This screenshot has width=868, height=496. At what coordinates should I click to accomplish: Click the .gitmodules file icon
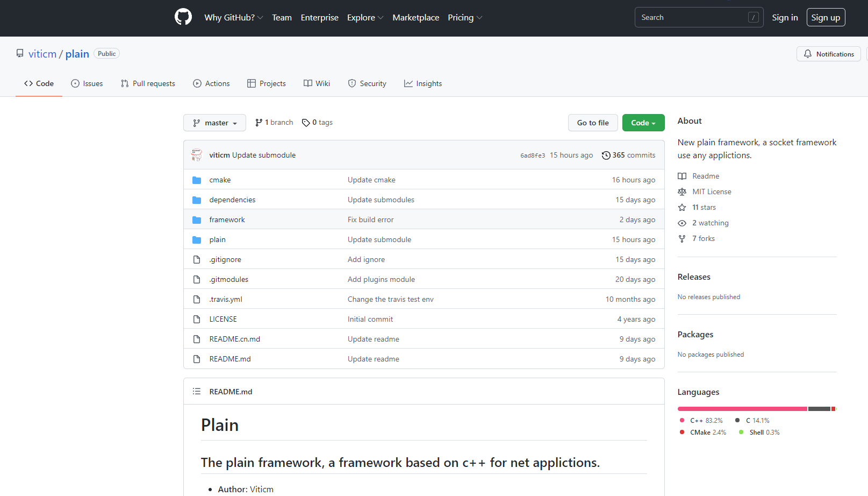pos(197,280)
